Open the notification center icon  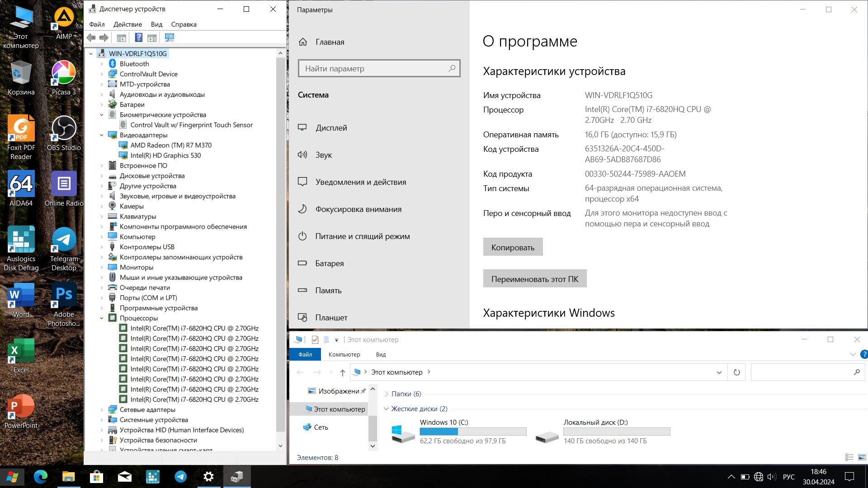[x=849, y=476]
